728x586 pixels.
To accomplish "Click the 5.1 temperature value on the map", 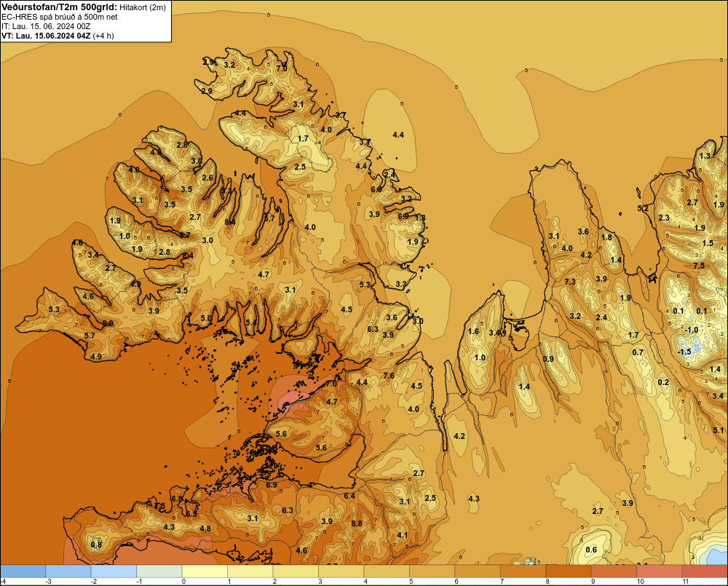I will coord(719,430).
